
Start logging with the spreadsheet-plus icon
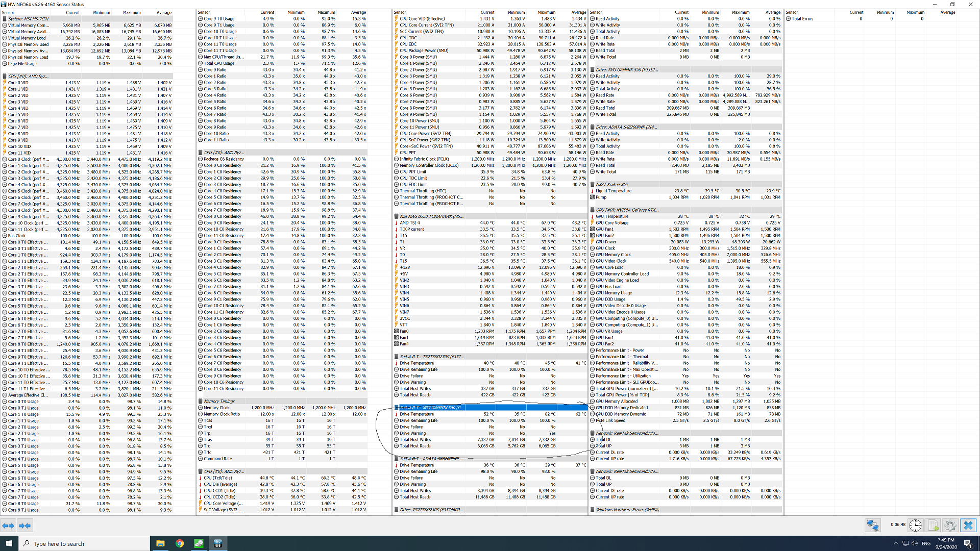point(933,525)
